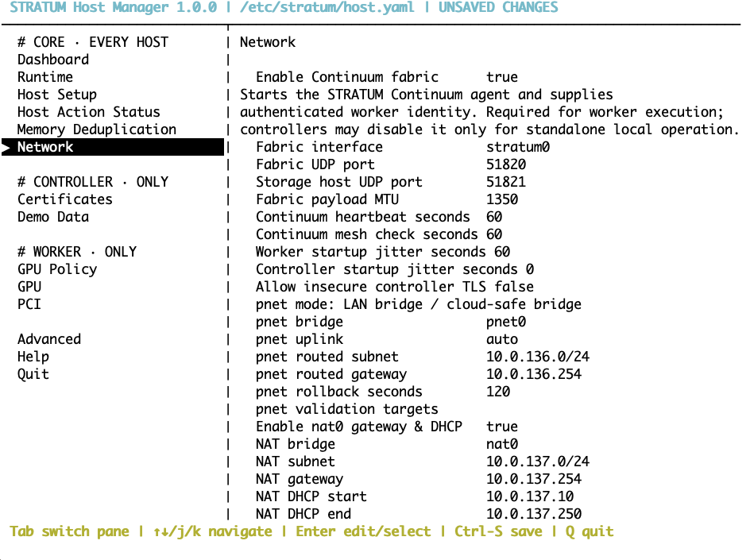Toggle Enable nat0 gateway & DHCP

click(x=386, y=427)
